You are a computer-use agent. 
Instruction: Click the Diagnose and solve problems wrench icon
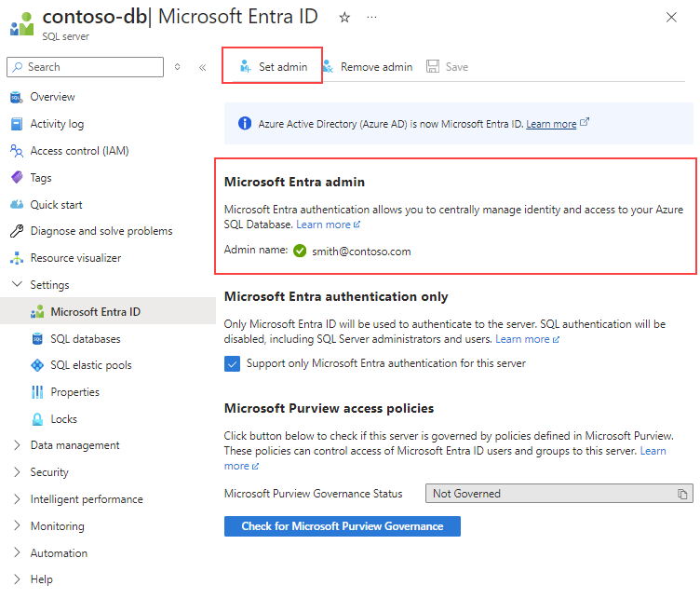(17, 231)
